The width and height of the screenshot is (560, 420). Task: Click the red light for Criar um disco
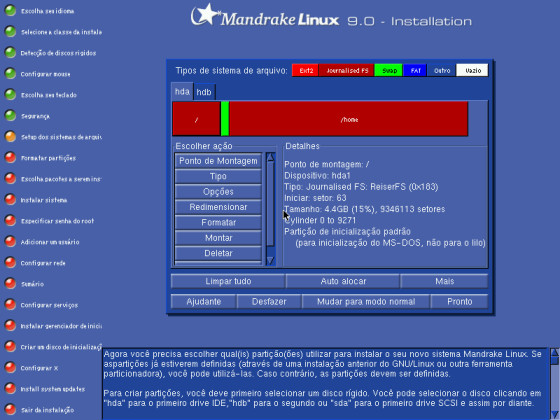click(x=10, y=347)
